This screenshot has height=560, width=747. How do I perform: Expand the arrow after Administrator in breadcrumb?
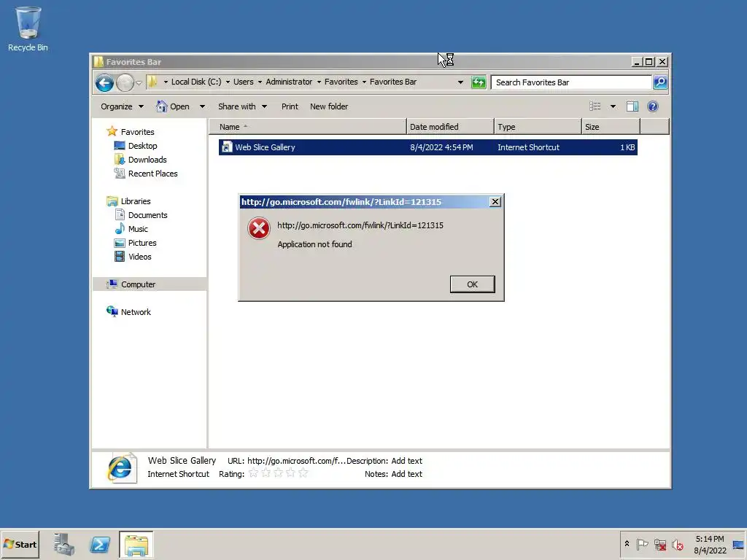point(319,82)
